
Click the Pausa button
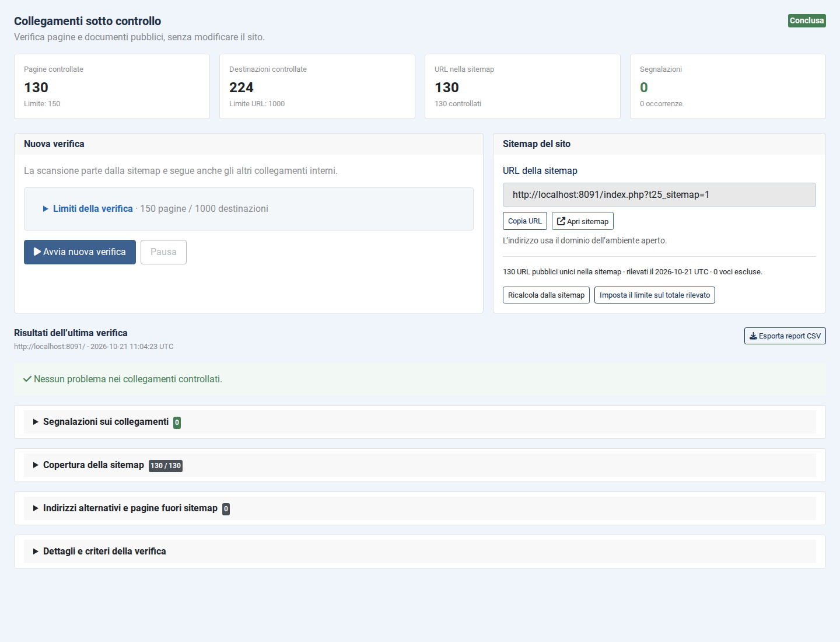point(163,252)
